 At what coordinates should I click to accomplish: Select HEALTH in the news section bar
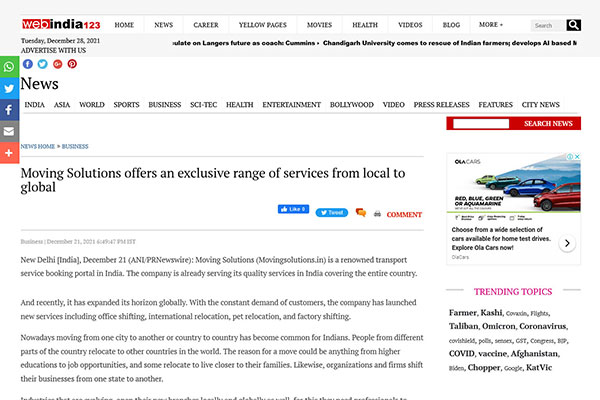pyautogui.click(x=240, y=104)
